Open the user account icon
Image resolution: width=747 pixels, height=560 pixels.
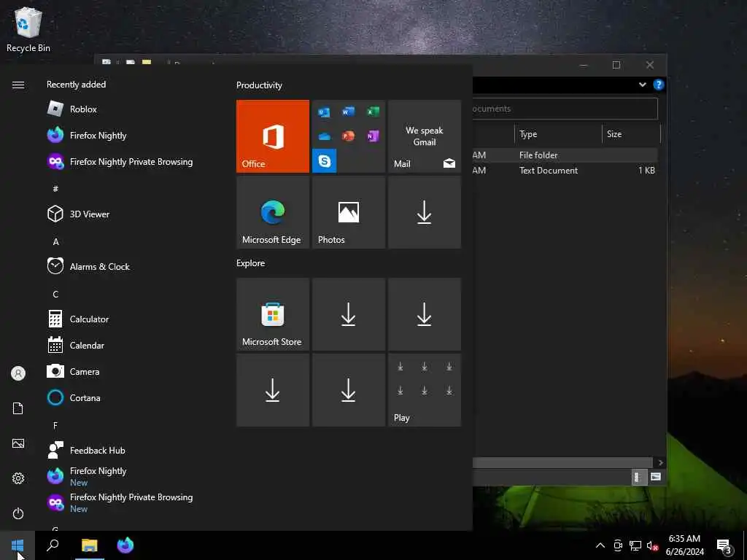(18, 373)
